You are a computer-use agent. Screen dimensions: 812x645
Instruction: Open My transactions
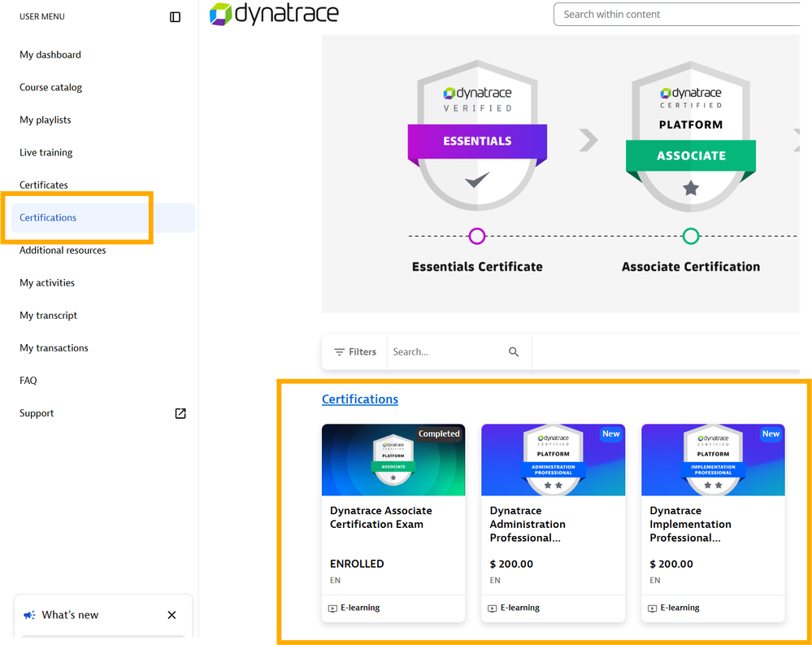pos(54,348)
